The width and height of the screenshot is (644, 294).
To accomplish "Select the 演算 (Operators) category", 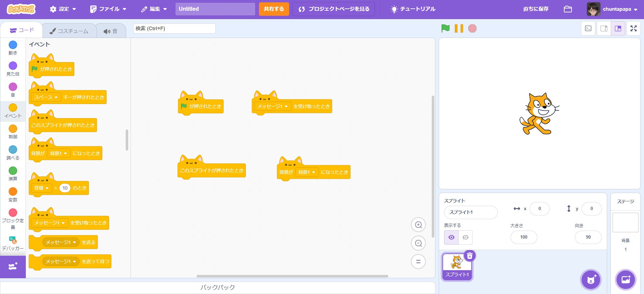I will coord(13,174).
